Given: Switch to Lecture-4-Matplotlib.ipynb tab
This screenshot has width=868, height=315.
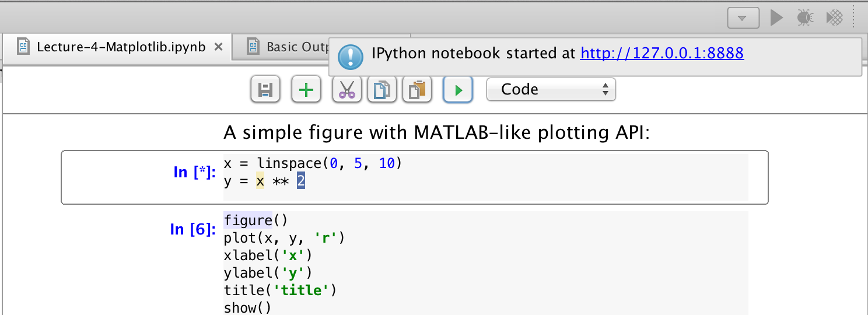Looking at the screenshot, I should point(120,47).
